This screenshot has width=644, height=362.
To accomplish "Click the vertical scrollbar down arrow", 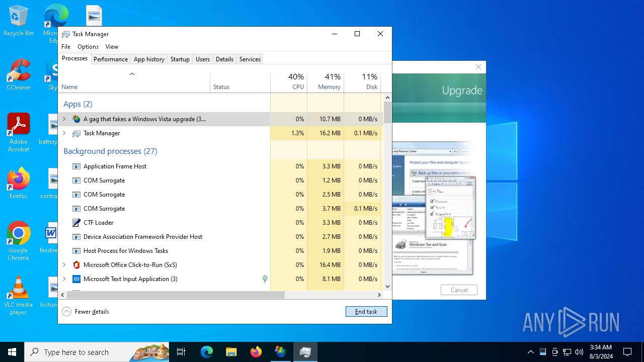I will pos(387,287).
